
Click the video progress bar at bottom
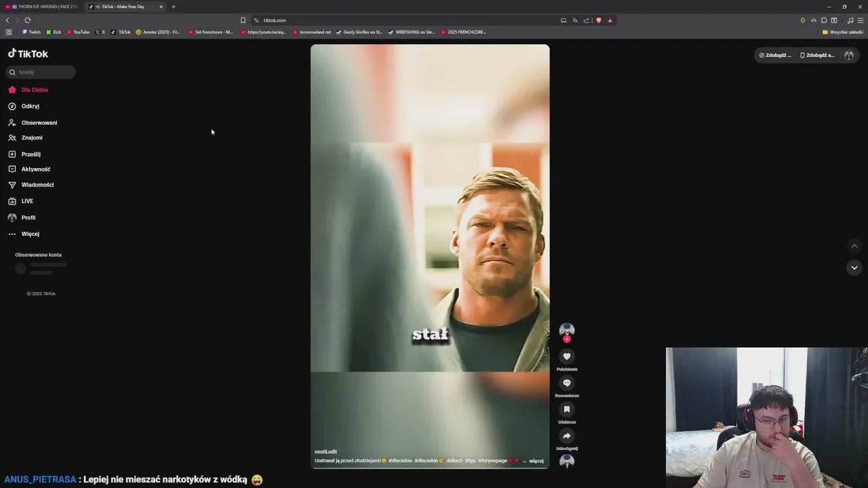[430, 468]
